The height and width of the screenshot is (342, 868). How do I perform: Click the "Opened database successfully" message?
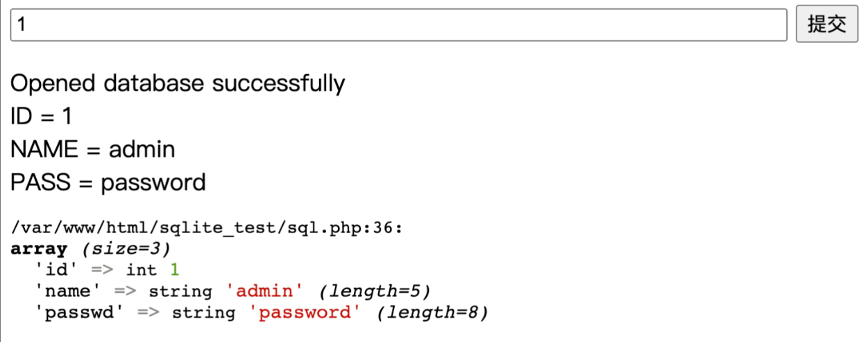178,84
